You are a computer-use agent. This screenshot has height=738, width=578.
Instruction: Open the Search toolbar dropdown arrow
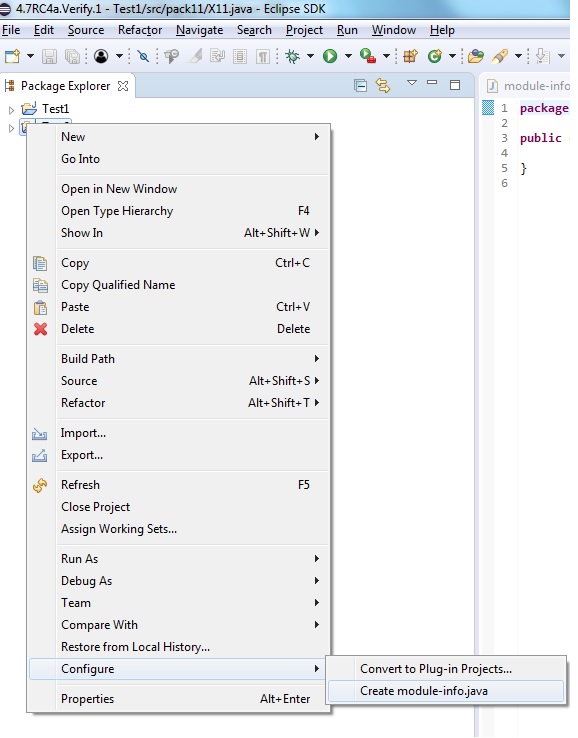518,56
